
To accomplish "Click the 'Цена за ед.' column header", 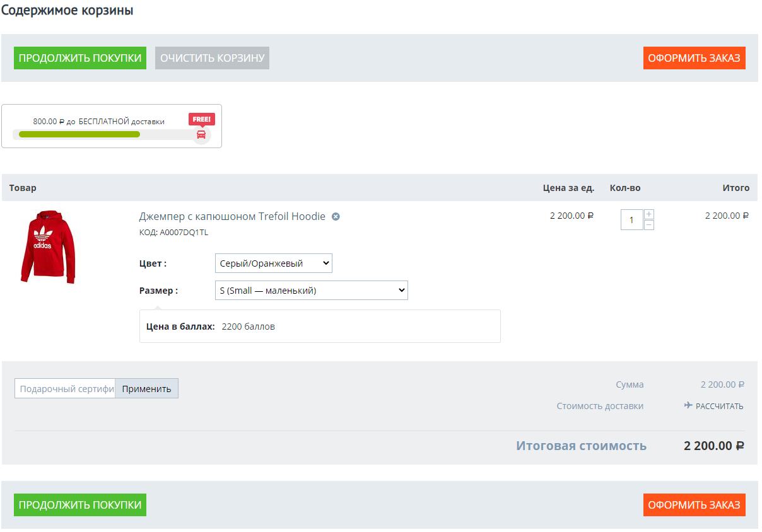I will pos(568,188).
